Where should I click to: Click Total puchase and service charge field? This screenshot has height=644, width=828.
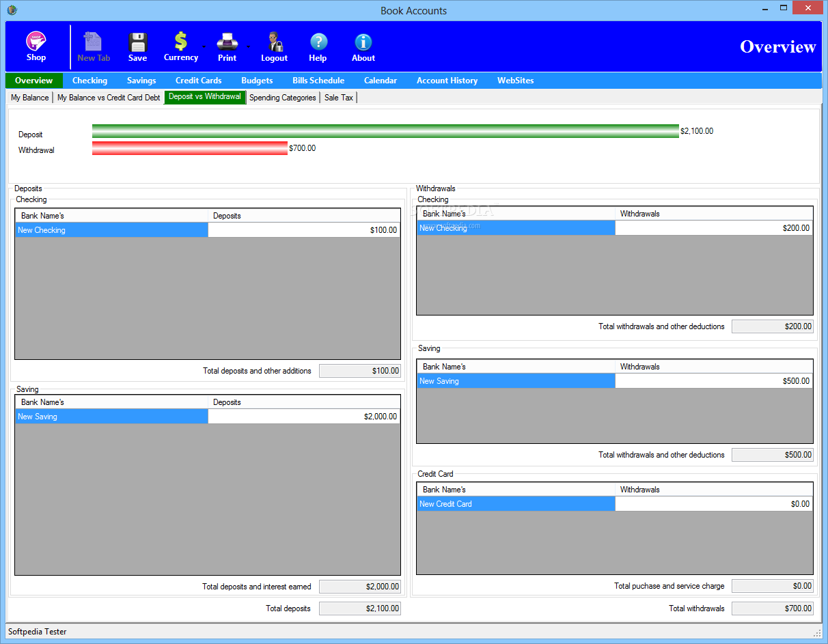(x=773, y=586)
